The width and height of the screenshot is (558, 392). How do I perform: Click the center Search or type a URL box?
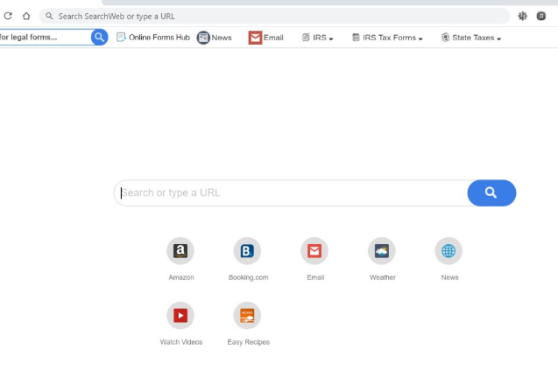click(291, 193)
